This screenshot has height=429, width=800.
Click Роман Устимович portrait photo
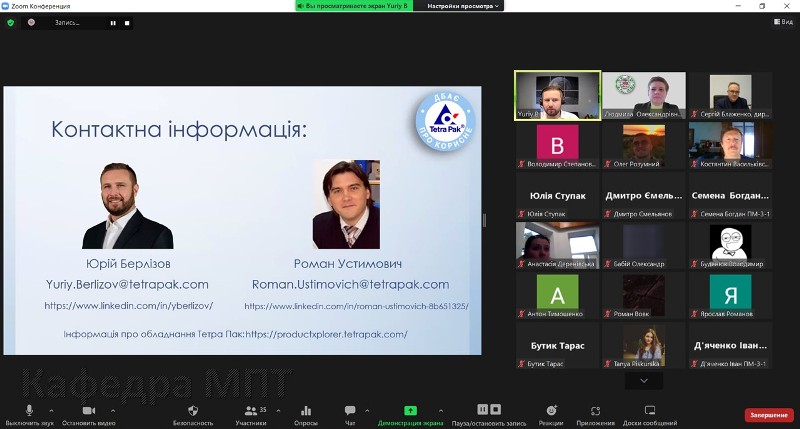(x=346, y=204)
